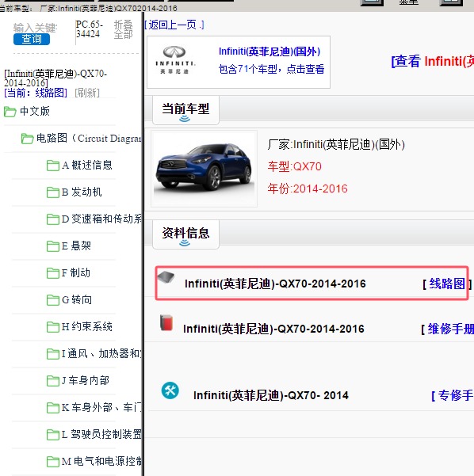Click the teal wrench icon beside QX70- 2014

(170, 390)
